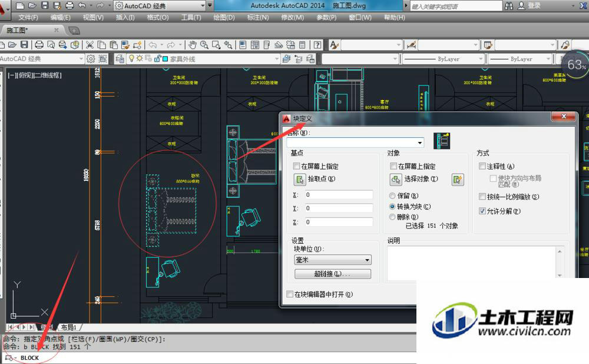Click the Select Objects icon button

(x=396, y=180)
